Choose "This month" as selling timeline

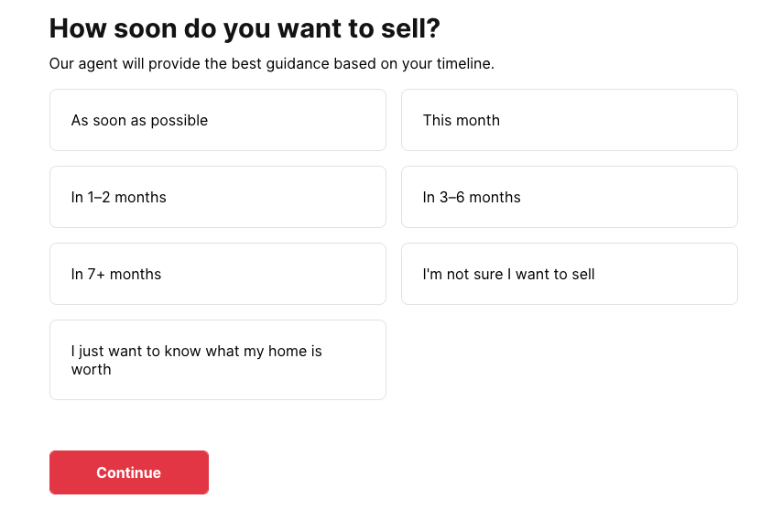[x=569, y=120]
